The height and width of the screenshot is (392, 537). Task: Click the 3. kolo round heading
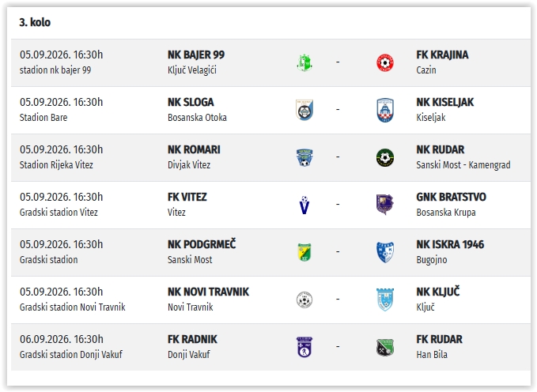[35, 22]
